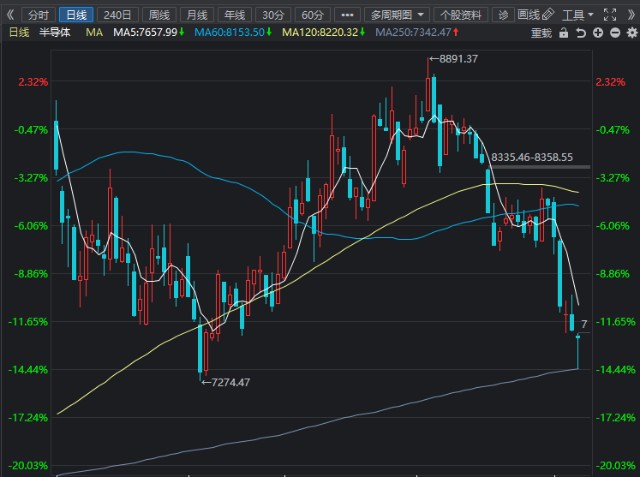The image size is (640, 477).
Task: Open the 工具 dropdown menu
Action: click(578, 16)
